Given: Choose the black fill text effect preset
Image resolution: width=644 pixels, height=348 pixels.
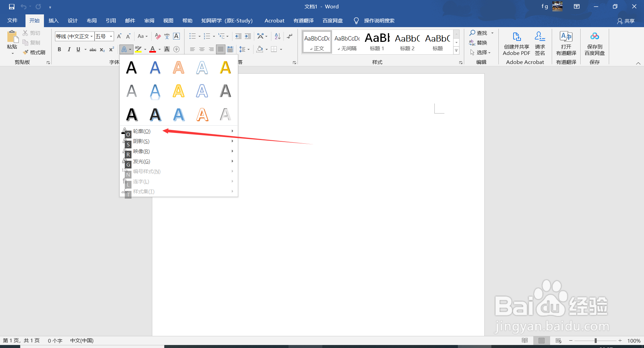Looking at the screenshot, I should click(131, 67).
